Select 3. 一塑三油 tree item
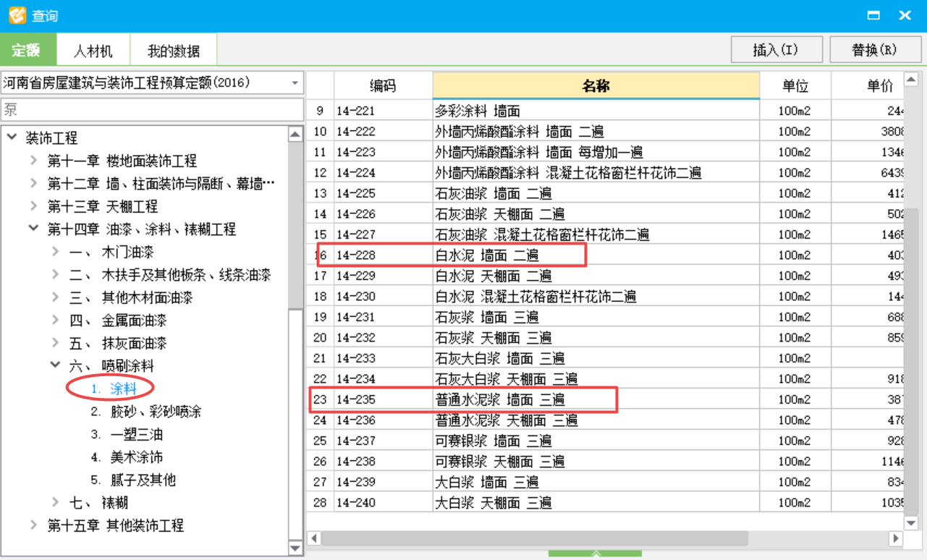This screenshot has height=560, width=927. (127, 434)
